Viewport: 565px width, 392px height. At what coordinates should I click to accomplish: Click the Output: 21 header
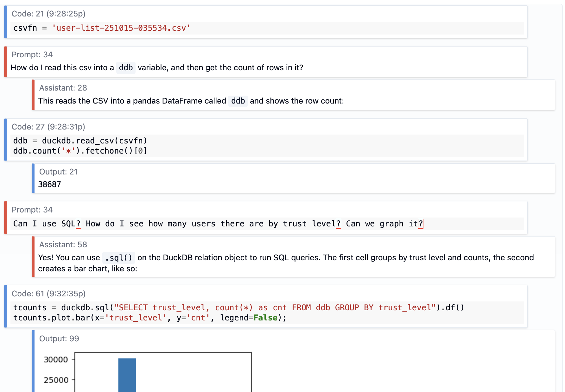[58, 172]
